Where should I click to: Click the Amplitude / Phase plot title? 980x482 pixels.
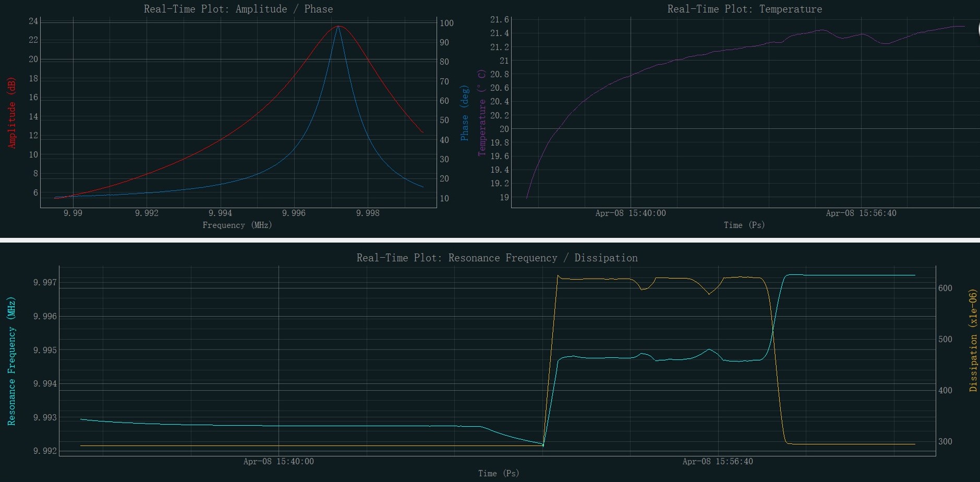point(238,9)
